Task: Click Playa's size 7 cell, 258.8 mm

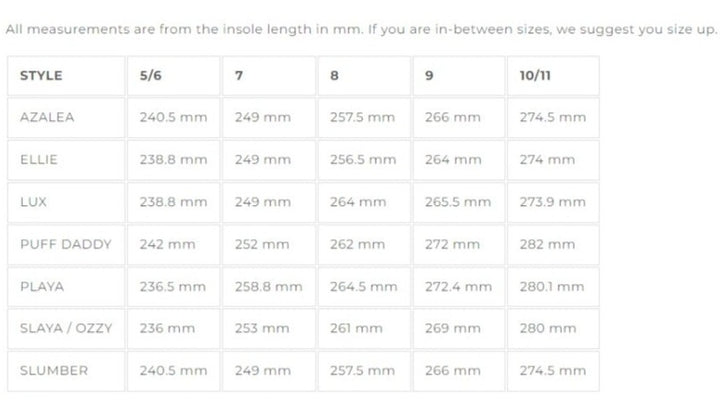Action: [x=268, y=286]
